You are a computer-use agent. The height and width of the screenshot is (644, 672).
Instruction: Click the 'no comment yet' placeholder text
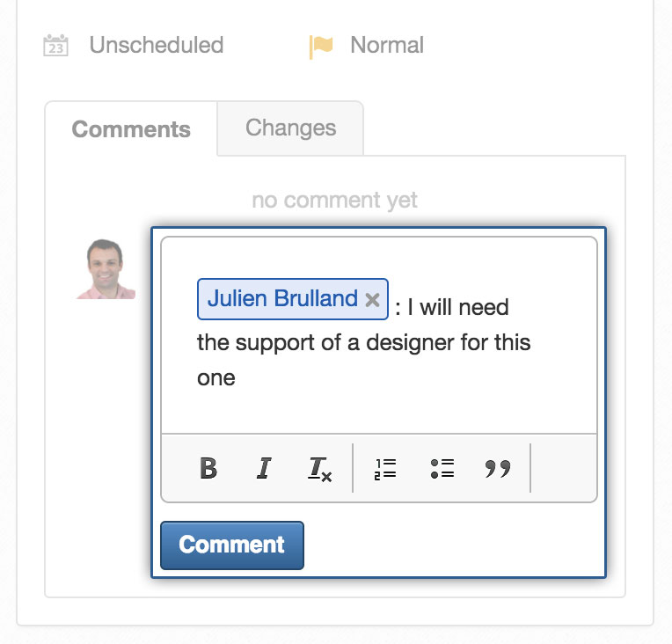[x=335, y=201]
